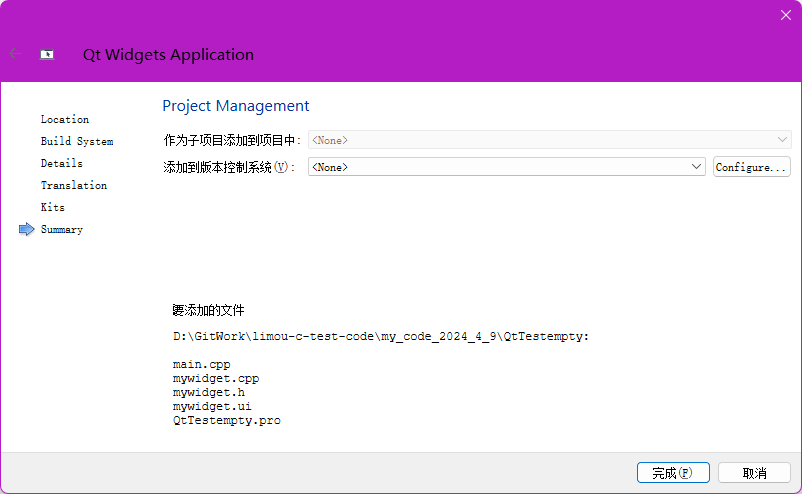Click QtTestempty.pro in the files list
802x494 pixels.
(x=226, y=421)
